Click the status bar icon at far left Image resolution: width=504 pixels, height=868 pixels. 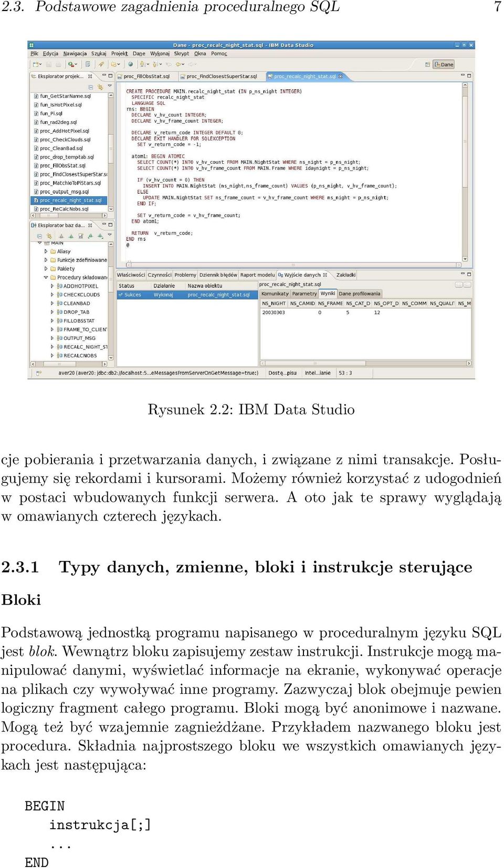point(39,373)
